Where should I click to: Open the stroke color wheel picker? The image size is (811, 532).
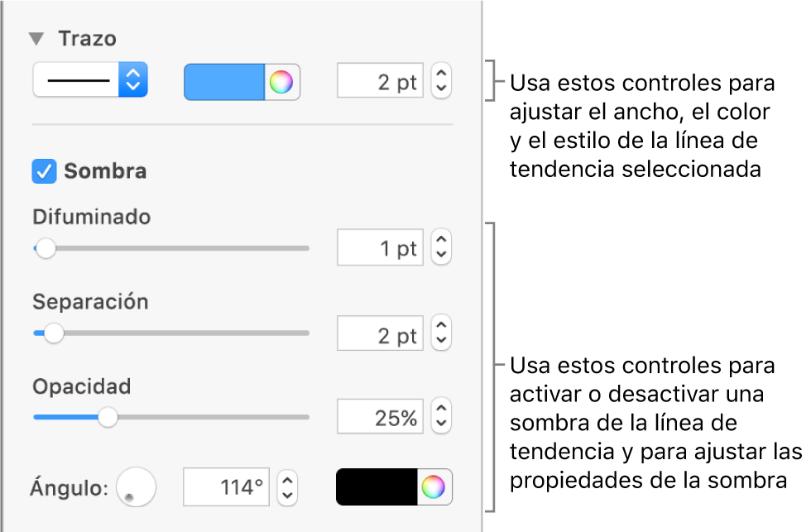click(281, 81)
